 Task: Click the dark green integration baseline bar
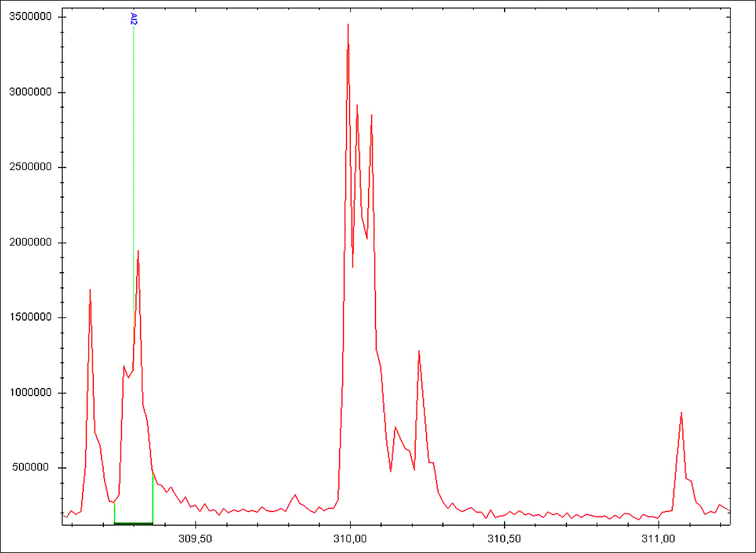pos(134,523)
